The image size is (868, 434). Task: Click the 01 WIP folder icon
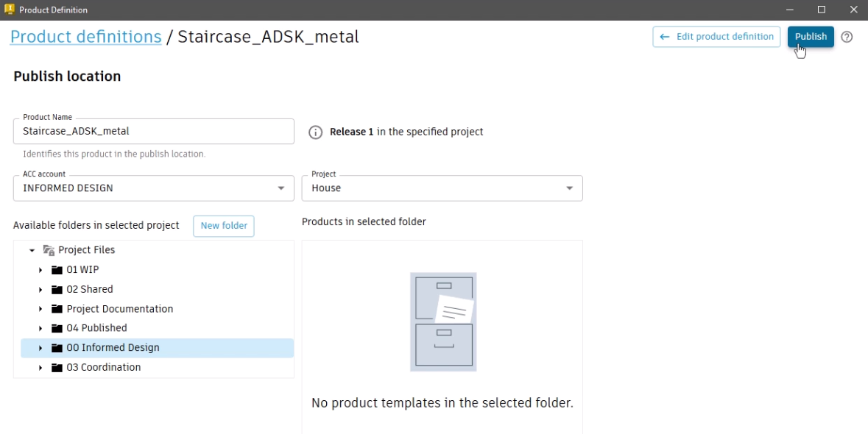point(57,270)
